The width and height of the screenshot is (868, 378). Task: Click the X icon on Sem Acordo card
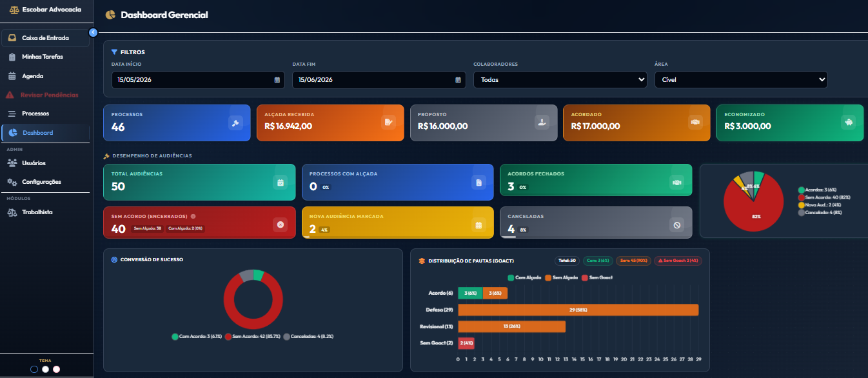tap(280, 225)
